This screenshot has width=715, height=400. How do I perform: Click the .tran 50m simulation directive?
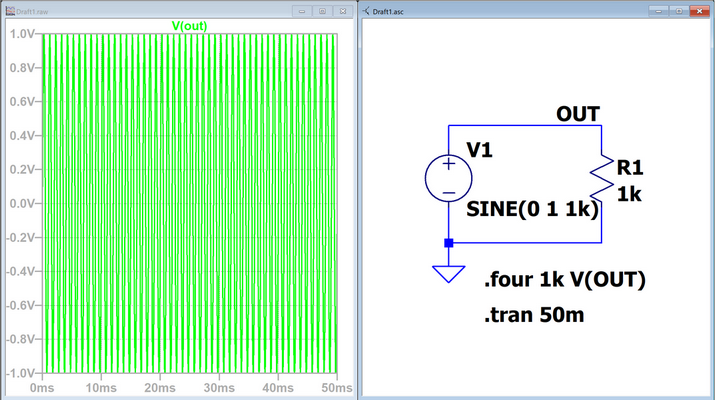(534, 316)
